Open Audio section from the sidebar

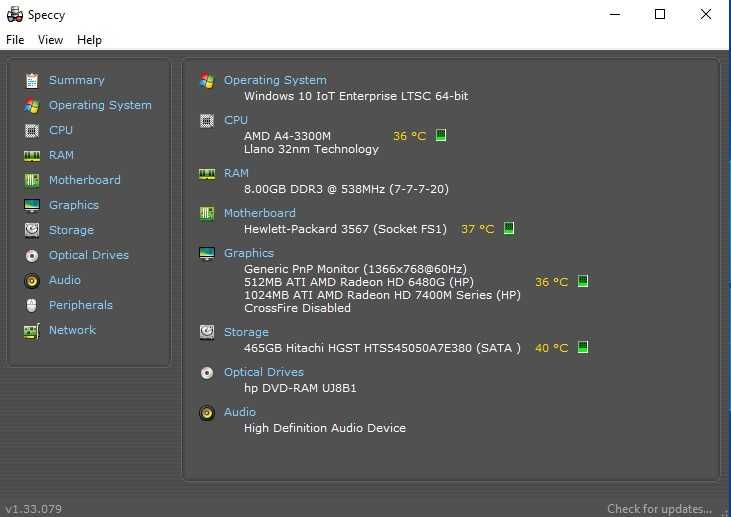[x=65, y=280]
